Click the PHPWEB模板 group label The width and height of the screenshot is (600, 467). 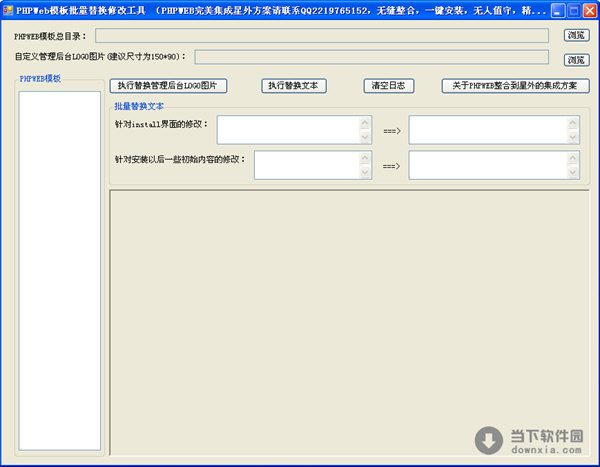tap(40, 79)
